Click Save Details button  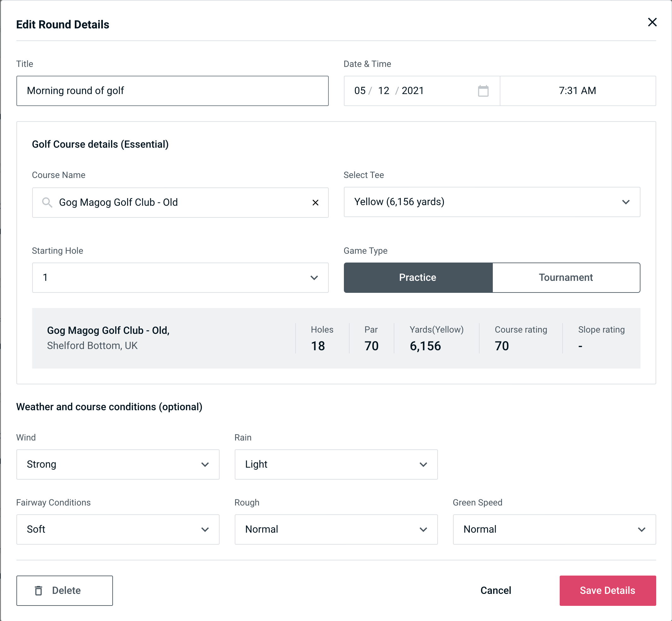coord(607,590)
